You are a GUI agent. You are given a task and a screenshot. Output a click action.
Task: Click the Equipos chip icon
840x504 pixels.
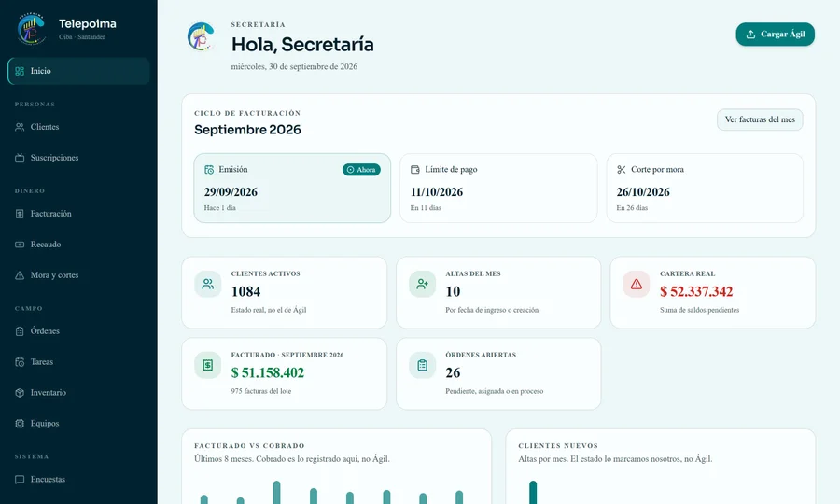(20, 424)
